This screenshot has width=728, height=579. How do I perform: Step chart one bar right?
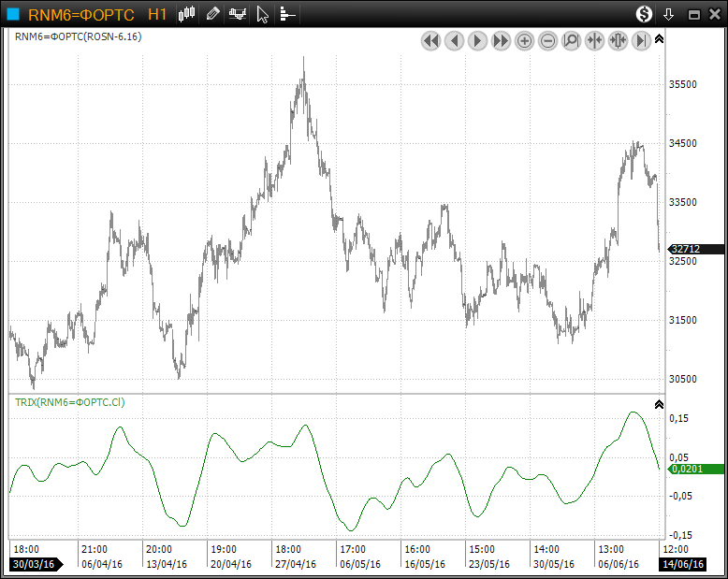pyautogui.click(x=477, y=40)
